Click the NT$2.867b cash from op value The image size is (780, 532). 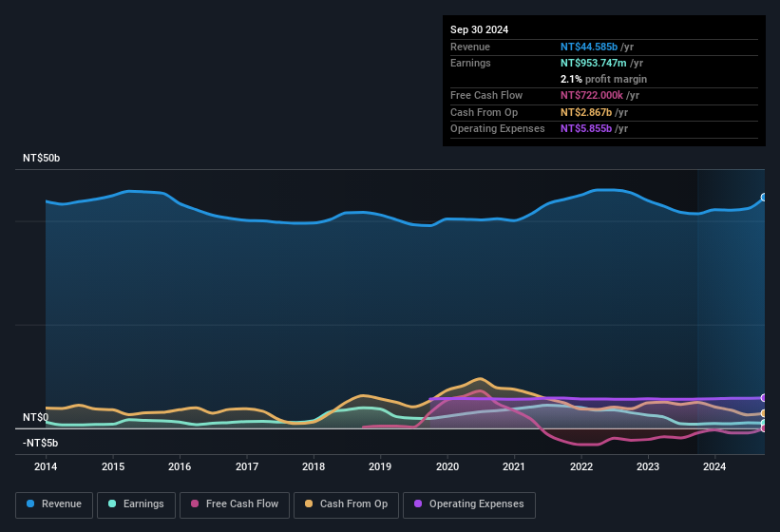click(586, 112)
